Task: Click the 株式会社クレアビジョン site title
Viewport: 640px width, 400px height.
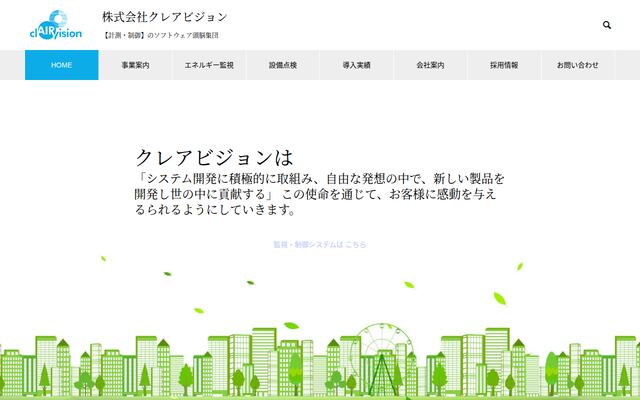Action: [x=164, y=17]
